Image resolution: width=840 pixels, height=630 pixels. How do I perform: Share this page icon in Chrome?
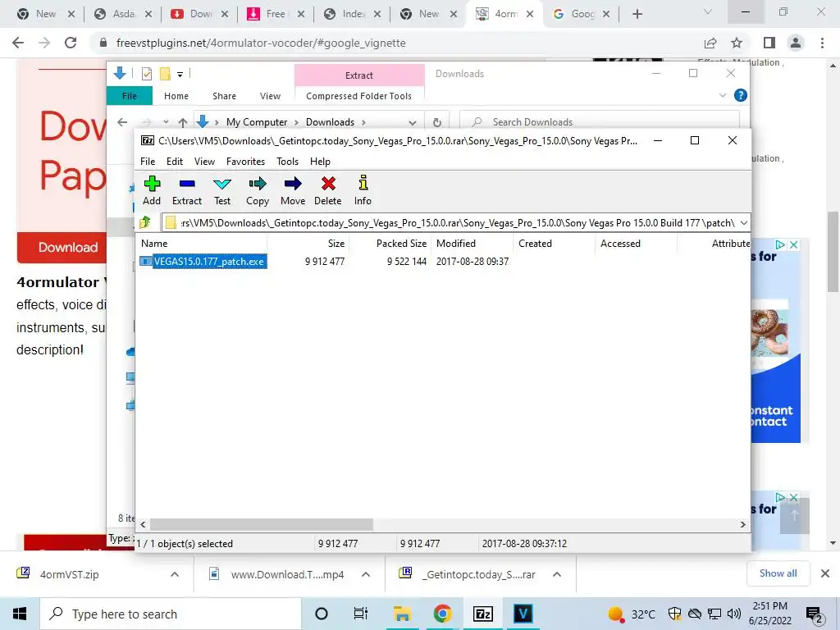[710, 43]
